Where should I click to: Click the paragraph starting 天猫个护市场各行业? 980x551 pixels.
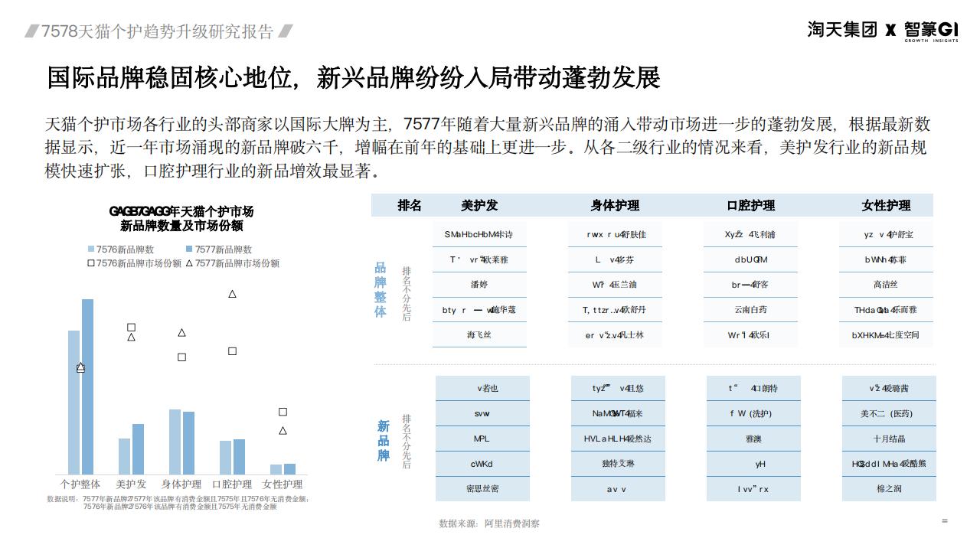[488, 148]
